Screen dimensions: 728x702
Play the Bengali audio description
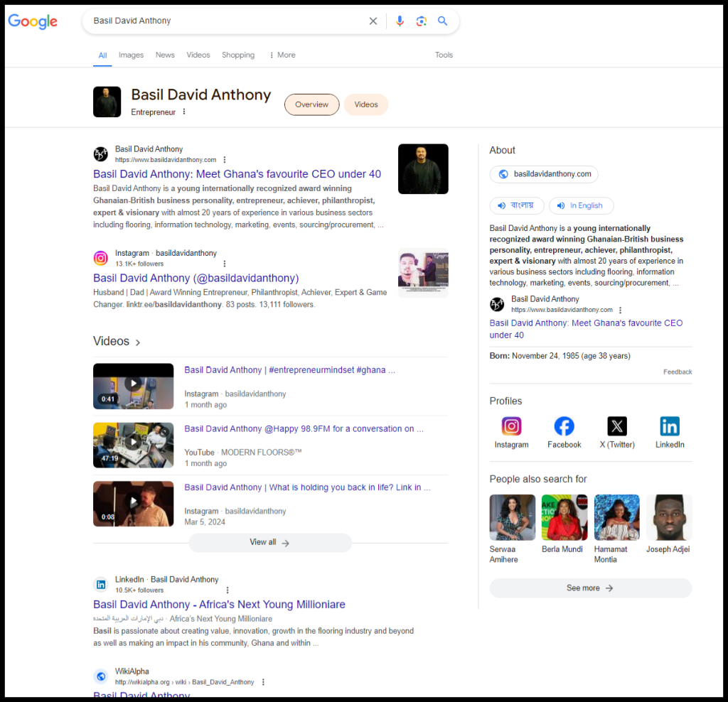click(517, 205)
